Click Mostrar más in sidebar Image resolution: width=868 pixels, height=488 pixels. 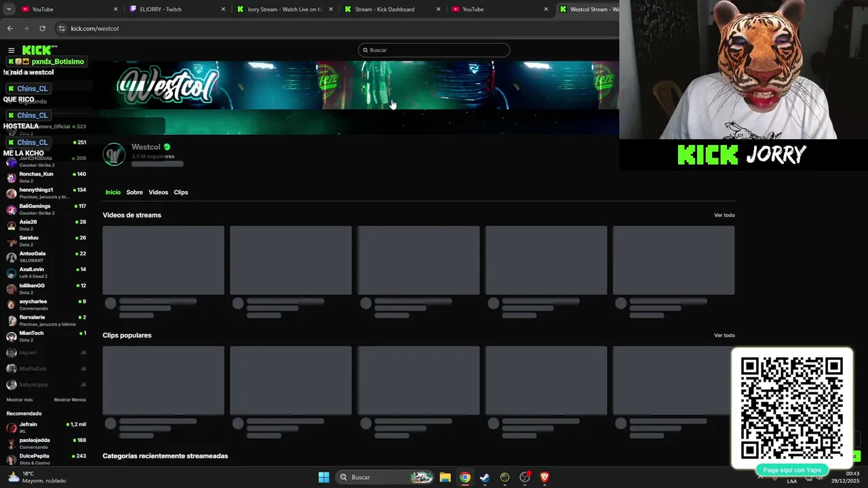tap(20, 400)
